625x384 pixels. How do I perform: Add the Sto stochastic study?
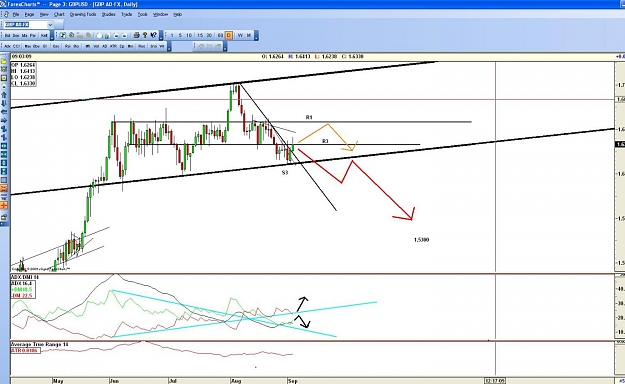pyautogui.click(x=76, y=46)
